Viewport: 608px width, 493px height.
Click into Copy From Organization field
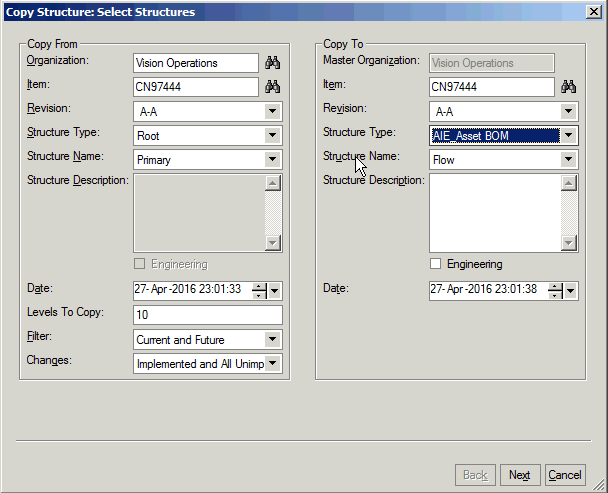point(196,63)
